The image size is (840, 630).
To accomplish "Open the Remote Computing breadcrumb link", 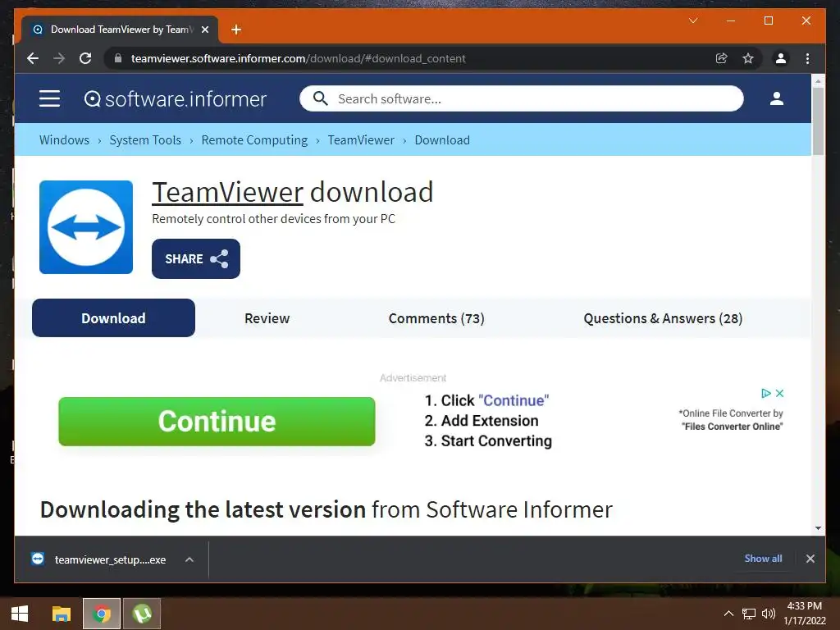I will [x=254, y=139].
